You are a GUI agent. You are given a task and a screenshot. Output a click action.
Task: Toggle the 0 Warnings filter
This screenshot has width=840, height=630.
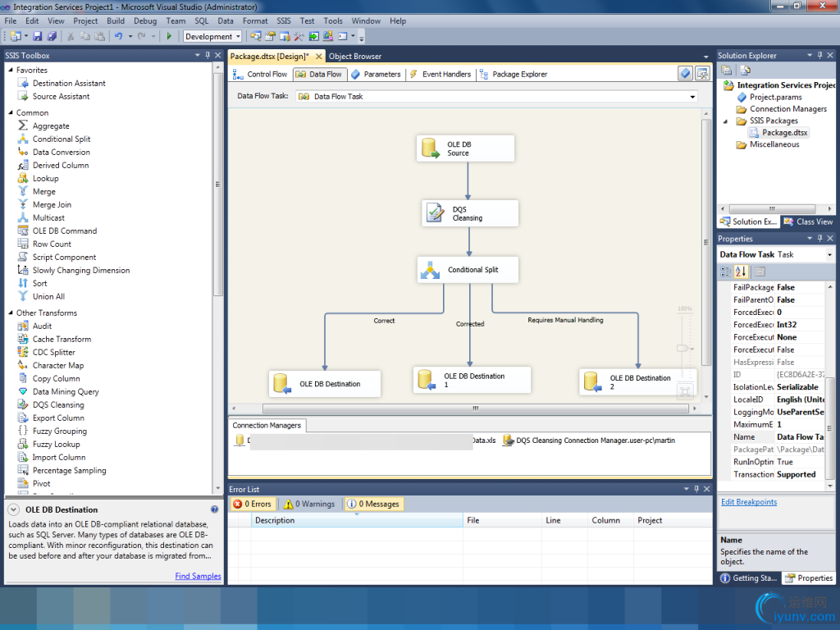pos(309,504)
